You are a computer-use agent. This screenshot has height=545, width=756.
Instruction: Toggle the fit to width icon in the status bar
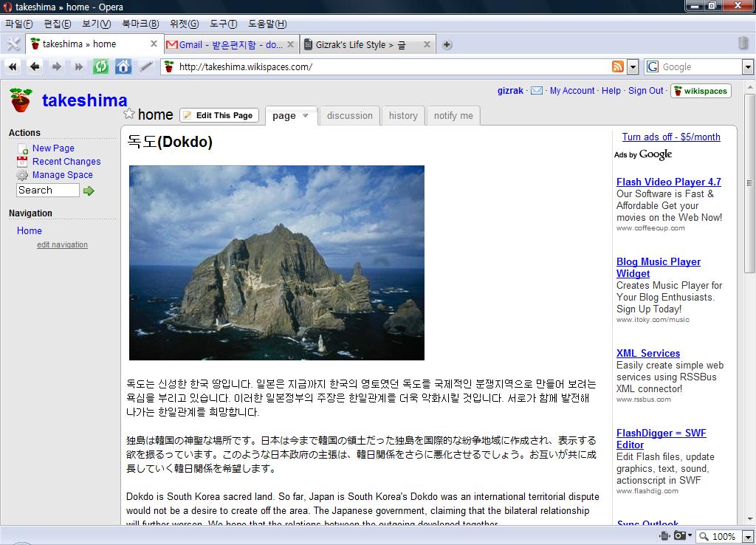(664, 536)
